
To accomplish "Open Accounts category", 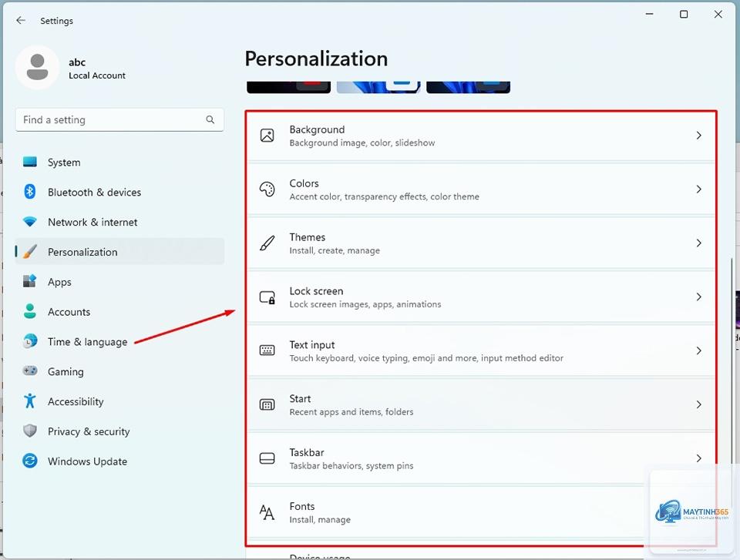I will 120,311.
